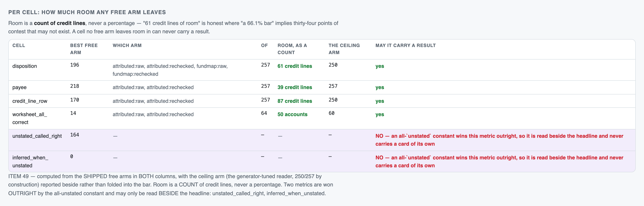The image size is (644, 206).
Task: Select the unstated_called_right row
Action: [322, 140]
